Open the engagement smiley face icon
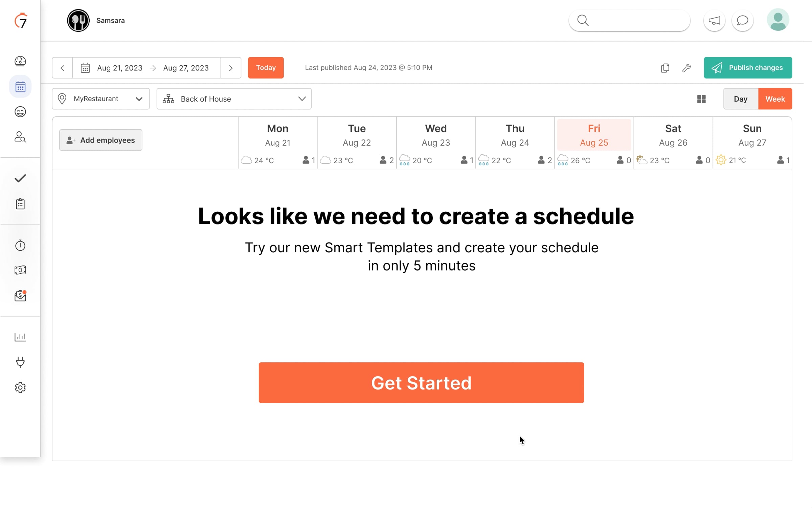Image resolution: width=812 pixels, height=508 pixels. coord(20,112)
